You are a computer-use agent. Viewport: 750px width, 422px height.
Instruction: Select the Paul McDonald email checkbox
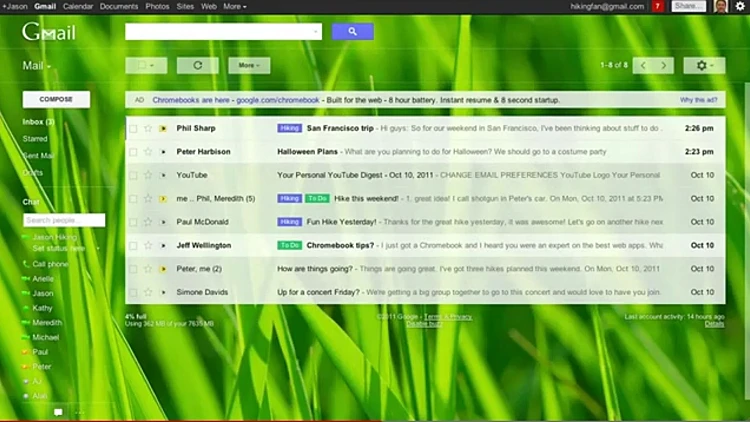pos(133,222)
